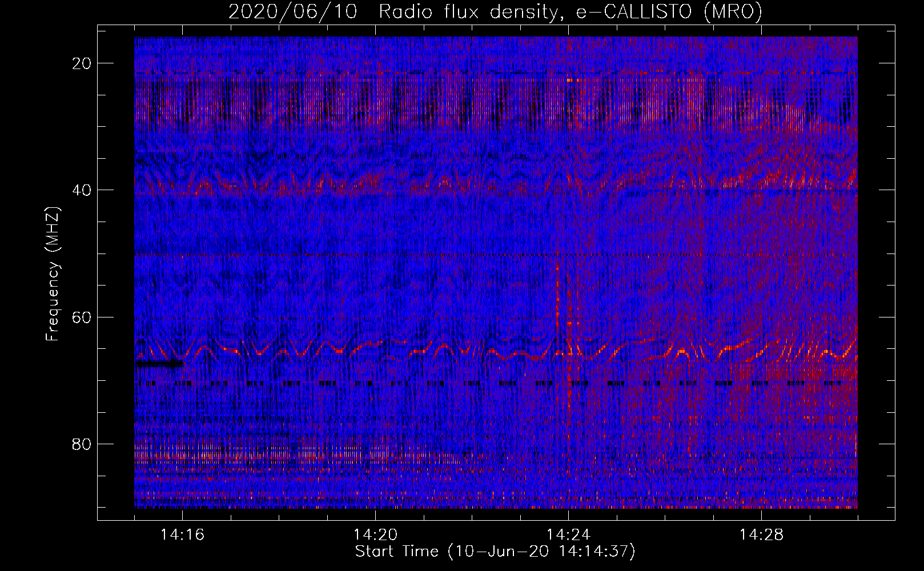Viewport: 924px width, 571px height.
Task: Click the 14:16 time tick label
Action: tap(182, 535)
